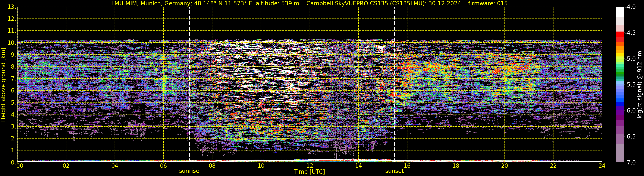The width and height of the screenshot is (644, 176).
Task: Click the '-5.0' colorbar tick label
Action: coord(630,59)
